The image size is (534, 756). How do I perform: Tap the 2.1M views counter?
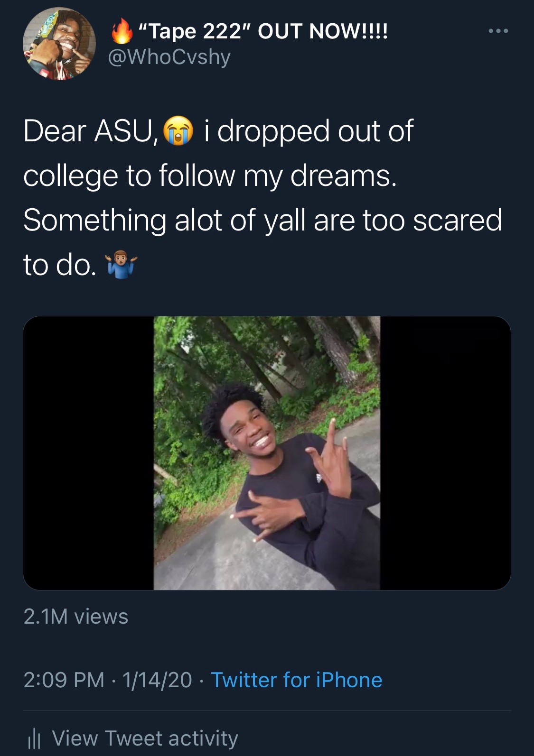76,617
